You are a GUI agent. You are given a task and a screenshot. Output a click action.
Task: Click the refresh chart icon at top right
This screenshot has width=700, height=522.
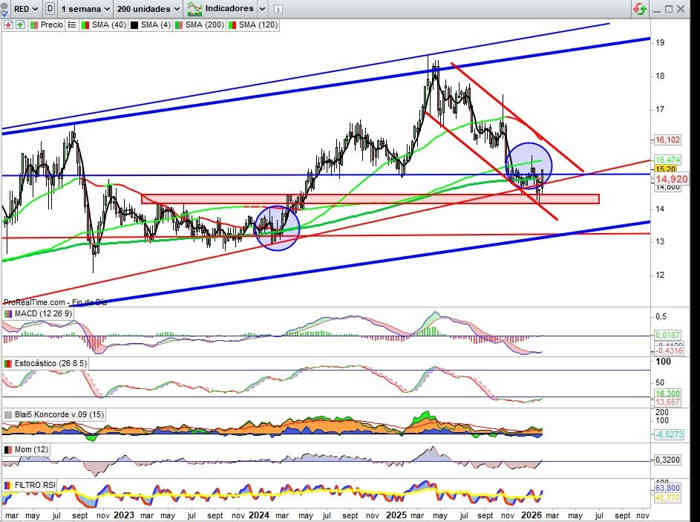point(638,8)
